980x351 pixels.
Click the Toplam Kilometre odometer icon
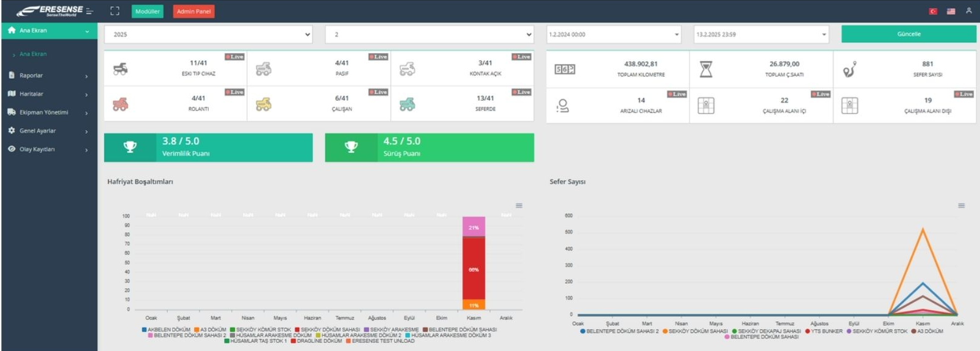[564, 69]
